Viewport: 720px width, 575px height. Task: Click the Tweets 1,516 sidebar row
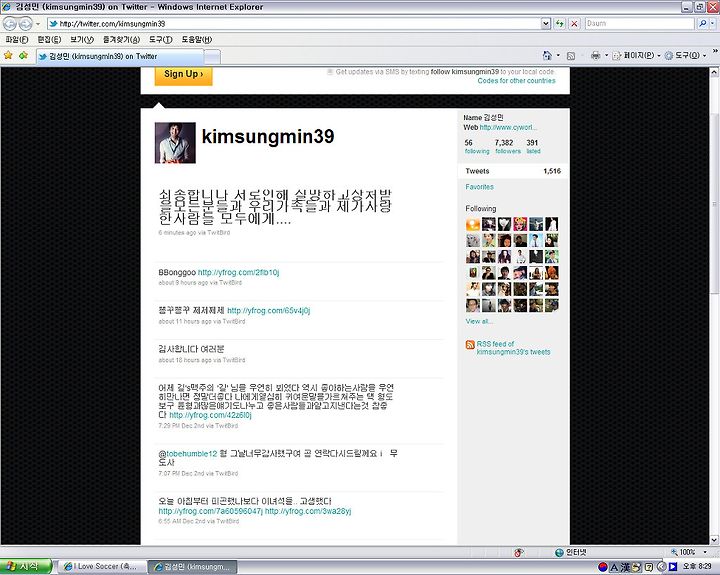point(513,171)
